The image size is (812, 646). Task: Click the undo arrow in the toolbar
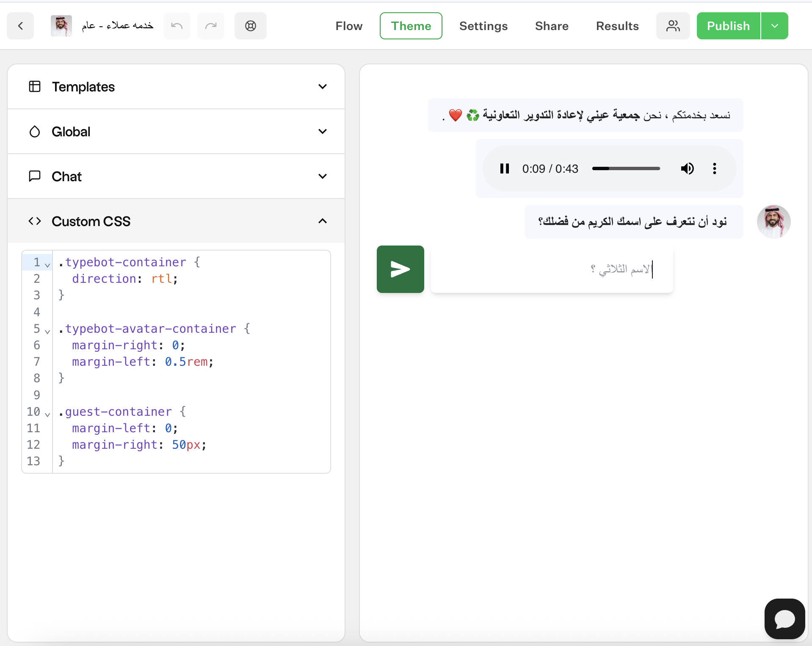[x=177, y=26]
